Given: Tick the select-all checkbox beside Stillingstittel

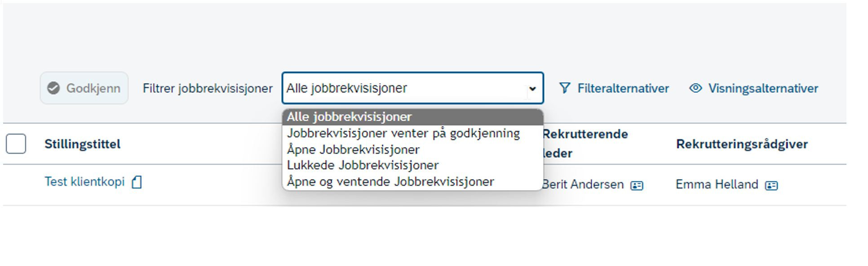Looking at the screenshot, I should coord(16,144).
